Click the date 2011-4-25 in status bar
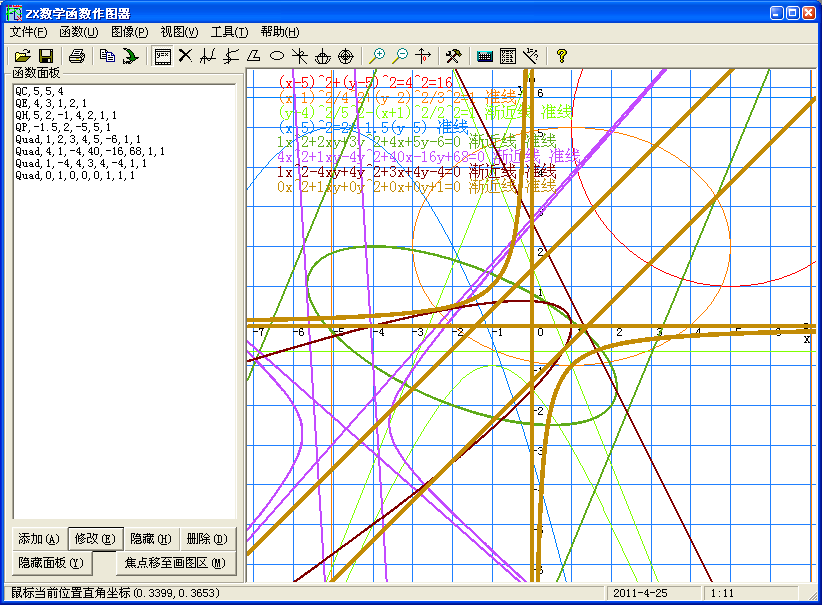This screenshot has width=822, height=605. coord(640,593)
